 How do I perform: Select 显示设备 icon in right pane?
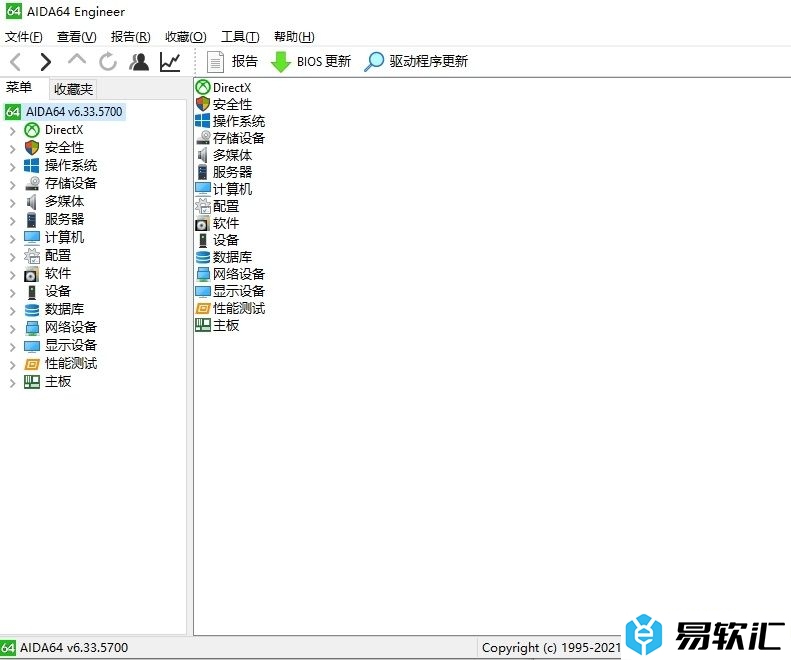[x=203, y=291]
